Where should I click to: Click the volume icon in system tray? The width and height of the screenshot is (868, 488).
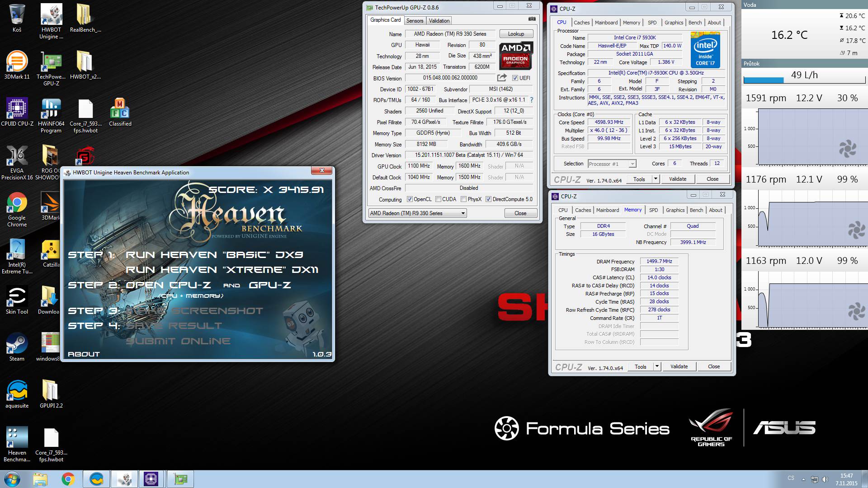click(x=825, y=479)
